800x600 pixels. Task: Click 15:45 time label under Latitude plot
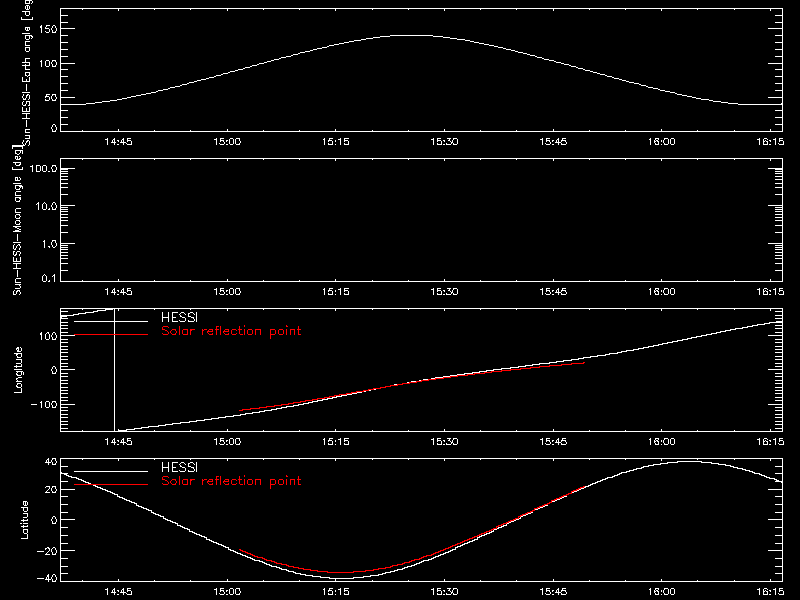(x=553, y=592)
